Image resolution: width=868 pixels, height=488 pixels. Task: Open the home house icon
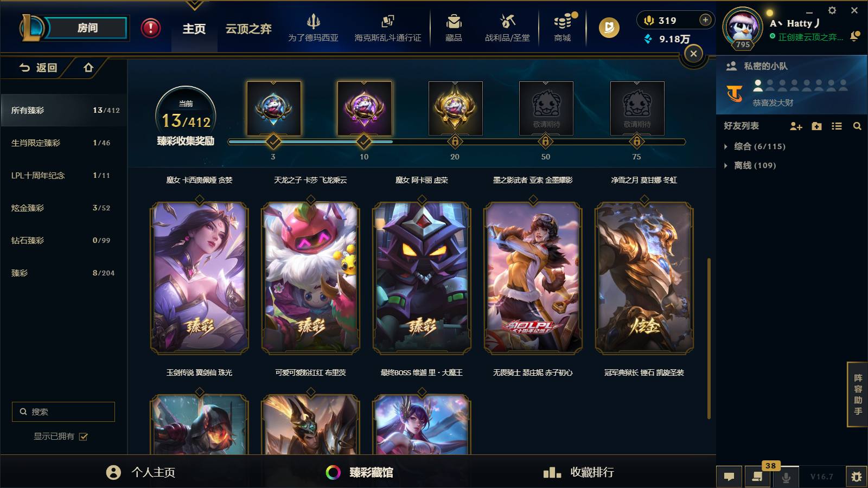(88, 68)
